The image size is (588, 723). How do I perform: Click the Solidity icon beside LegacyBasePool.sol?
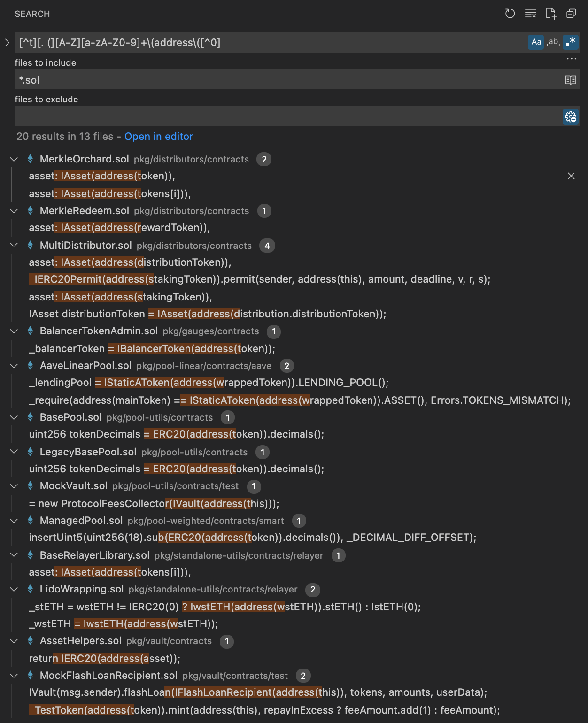[30, 452]
